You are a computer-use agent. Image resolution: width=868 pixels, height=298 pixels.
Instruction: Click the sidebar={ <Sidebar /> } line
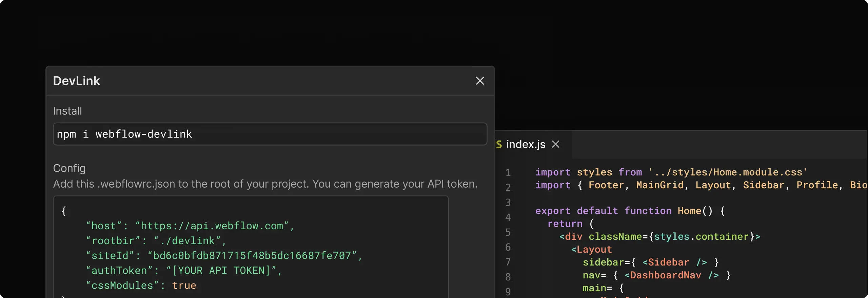pos(651,262)
